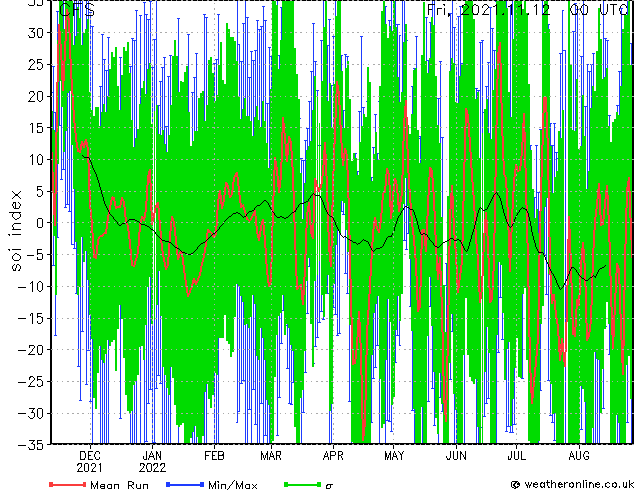The width and height of the screenshot is (634, 490).
Task: Click the y-axis value -5
Action: tap(35, 255)
